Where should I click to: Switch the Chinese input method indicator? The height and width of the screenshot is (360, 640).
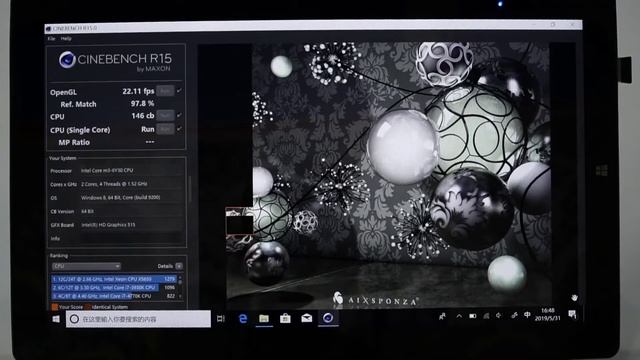click(527, 315)
